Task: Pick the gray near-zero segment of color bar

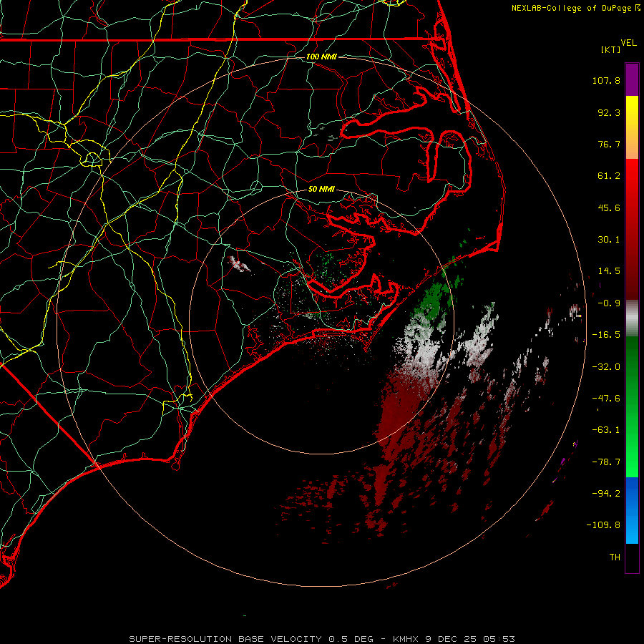Action: click(x=632, y=318)
